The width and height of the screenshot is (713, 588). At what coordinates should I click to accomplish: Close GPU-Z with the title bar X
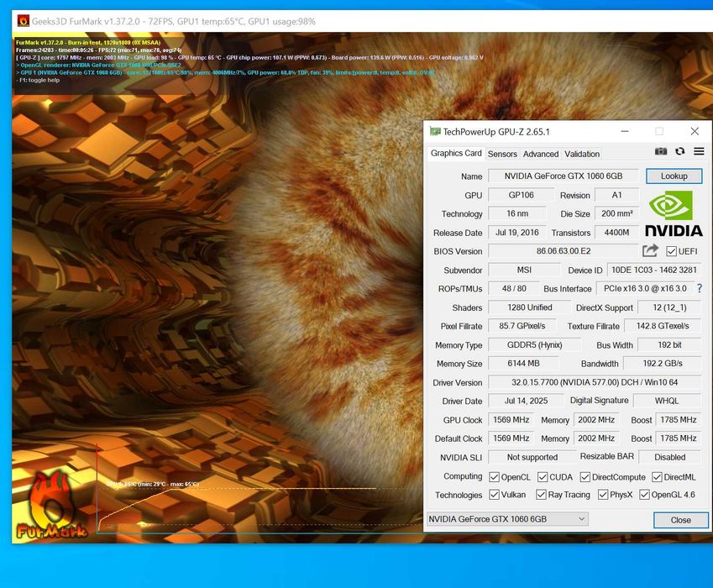(695, 131)
